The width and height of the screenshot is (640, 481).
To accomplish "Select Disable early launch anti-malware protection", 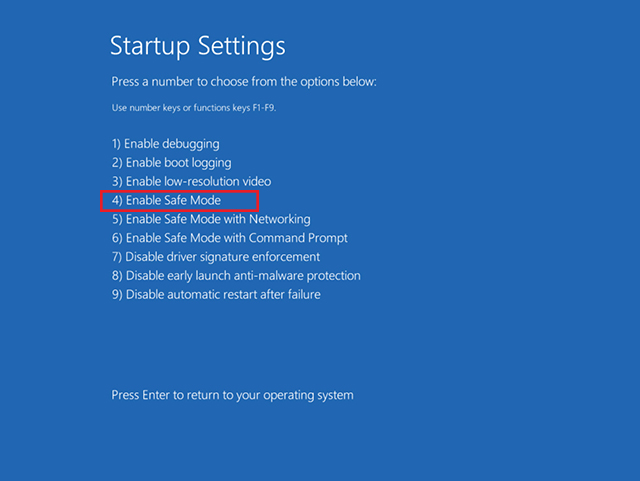I will pos(236,276).
